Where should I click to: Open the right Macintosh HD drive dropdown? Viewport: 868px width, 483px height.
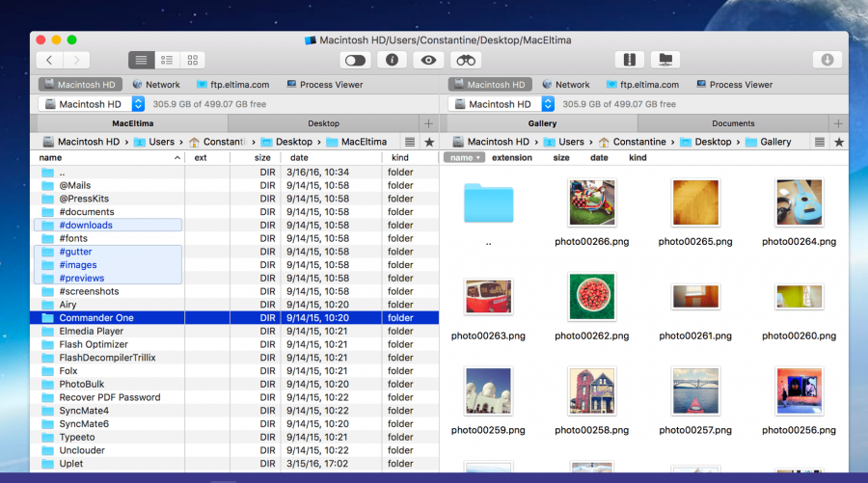(548, 104)
